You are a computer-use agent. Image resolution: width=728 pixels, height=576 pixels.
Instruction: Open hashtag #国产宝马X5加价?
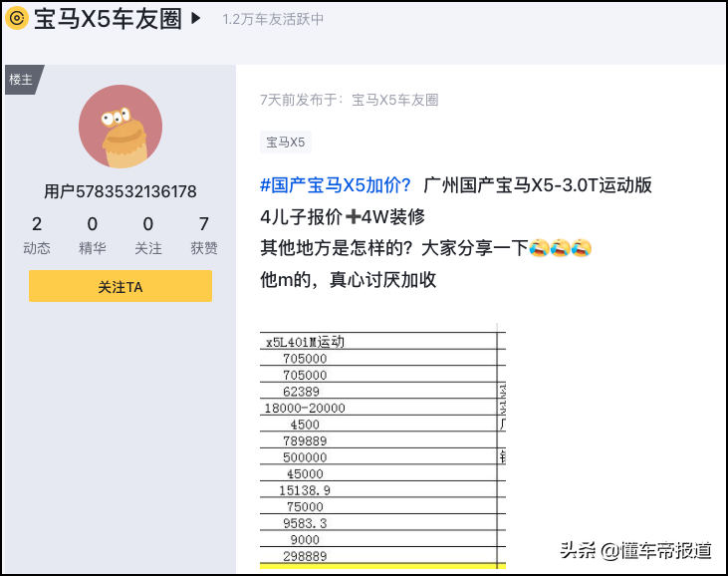click(x=336, y=185)
